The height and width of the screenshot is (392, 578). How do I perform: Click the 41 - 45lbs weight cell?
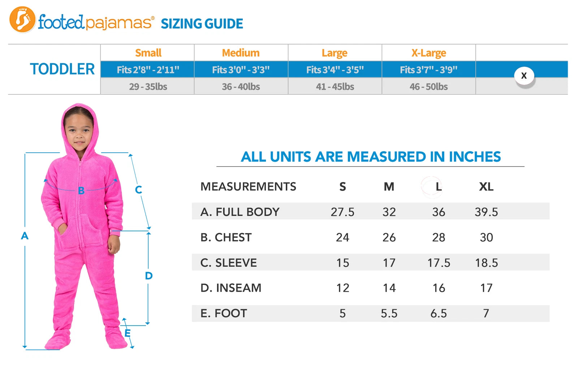tap(335, 87)
